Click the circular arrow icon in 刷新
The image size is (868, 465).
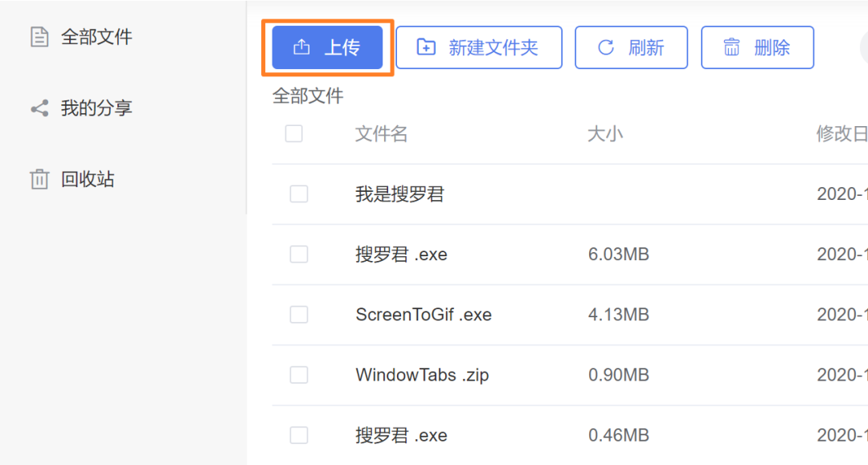click(x=606, y=47)
